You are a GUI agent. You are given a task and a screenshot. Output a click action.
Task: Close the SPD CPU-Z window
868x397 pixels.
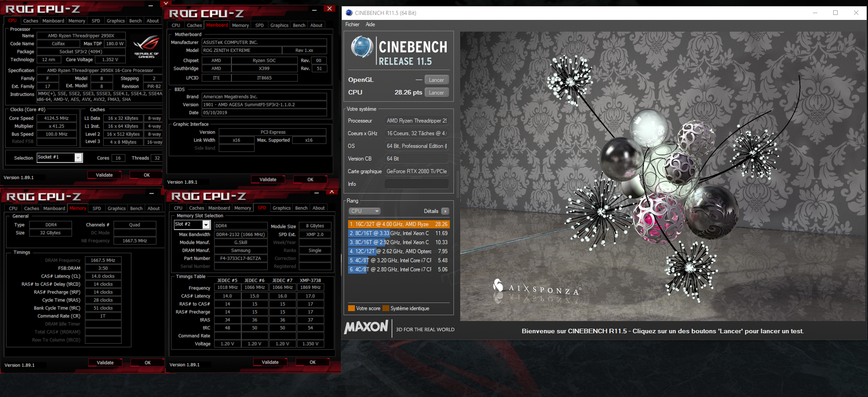331,192
